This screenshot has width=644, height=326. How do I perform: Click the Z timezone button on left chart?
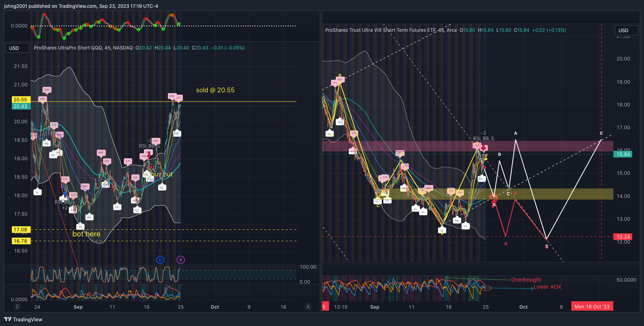(17, 307)
